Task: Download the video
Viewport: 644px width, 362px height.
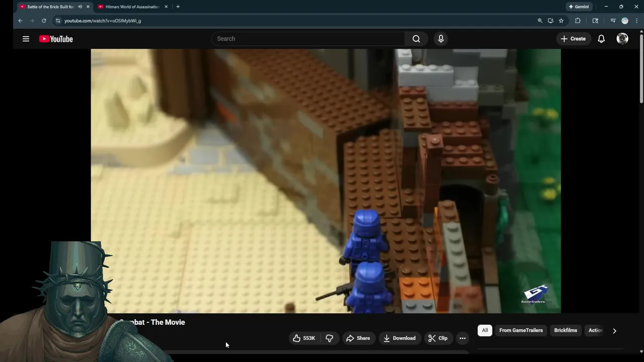Action: pyautogui.click(x=399, y=338)
